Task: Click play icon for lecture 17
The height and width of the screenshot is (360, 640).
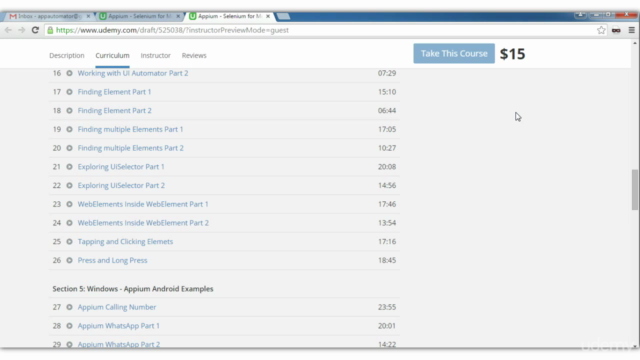Action: 69,92
